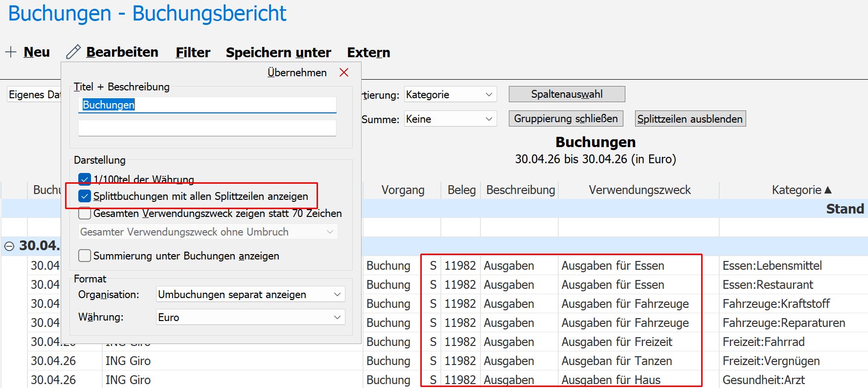This screenshot has height=388, width=868.
Task: Click the Beleg column header
Action: point(461,190)
